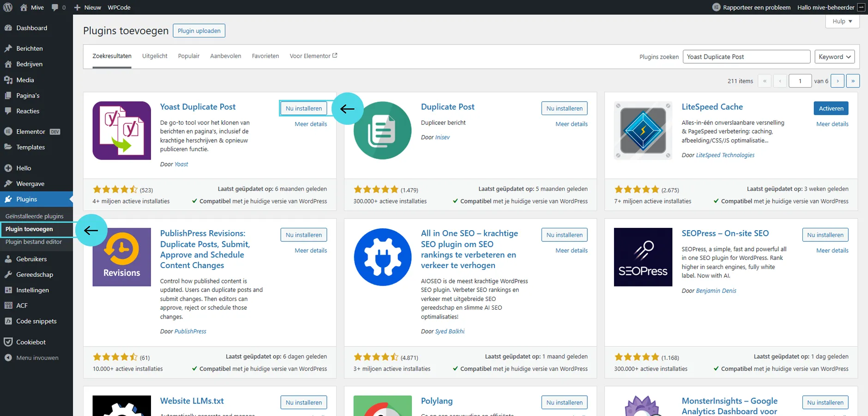Click the Yoast Duplicate Post plugin icon
The width and height of the screenshot is (868, 416).
[x=121, y=130]
